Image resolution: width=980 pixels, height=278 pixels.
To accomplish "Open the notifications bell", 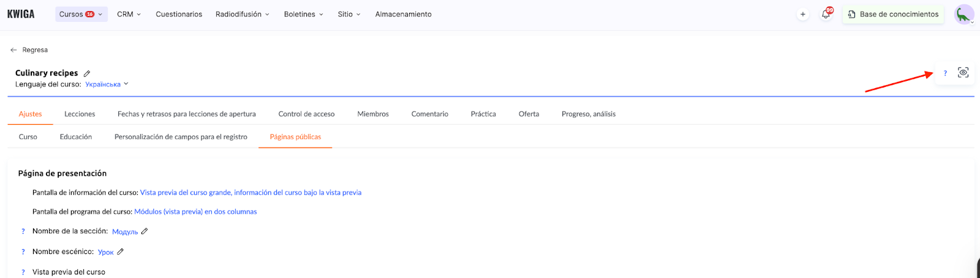I will pos(826,14).
